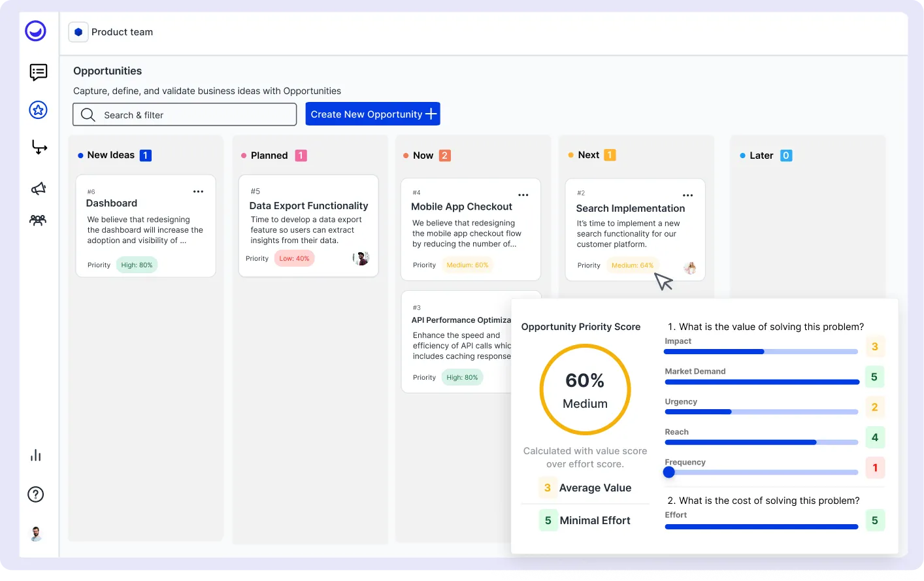Image resolution: width=924 pixels, height=581 pixels.
Task: Select the Now column header
Action: (423, 156)
